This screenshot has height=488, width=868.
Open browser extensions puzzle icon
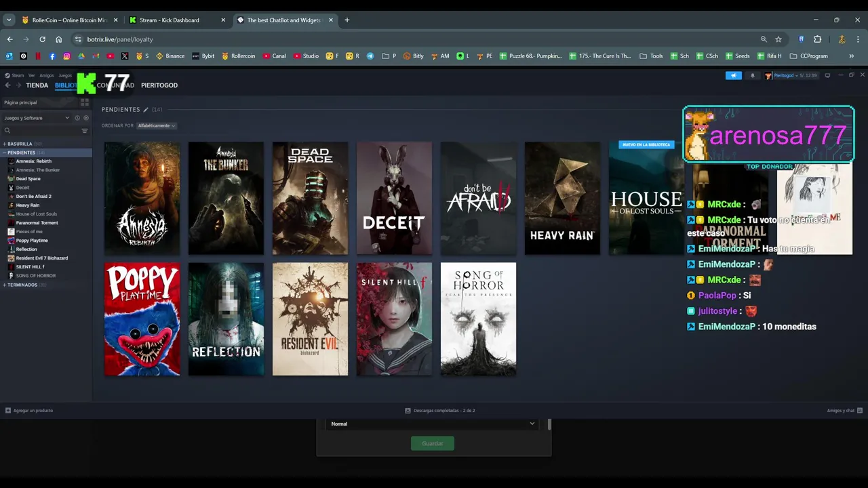coord(818,39)
